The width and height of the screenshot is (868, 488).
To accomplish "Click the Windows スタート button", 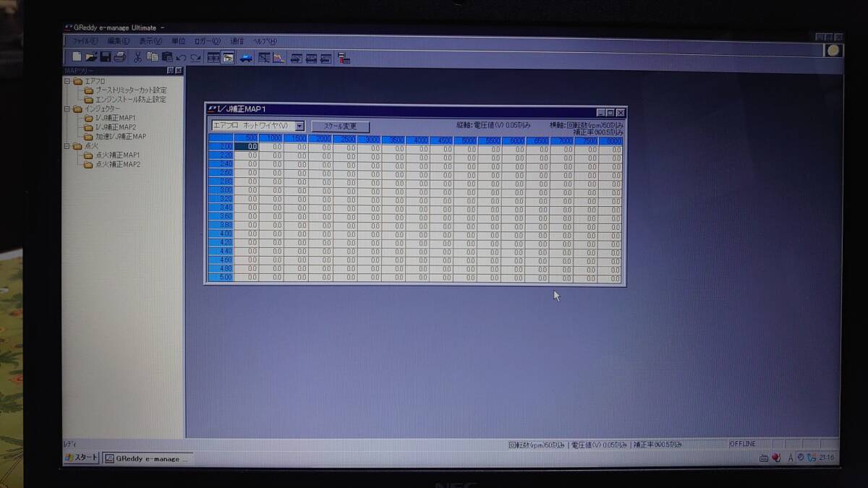I will (81, 458).
